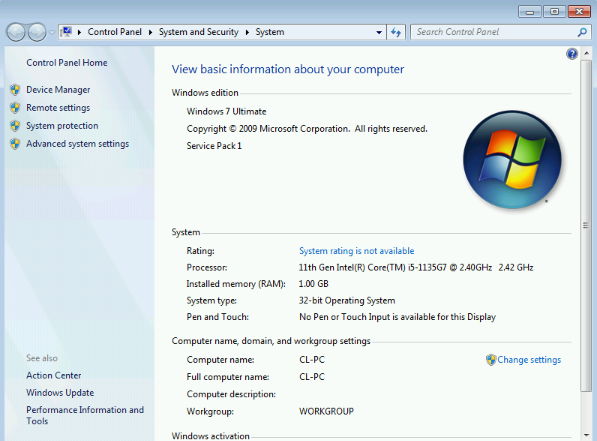
Task: Expand the chevron after Control Panel
Action: click(x=150, y=32)
